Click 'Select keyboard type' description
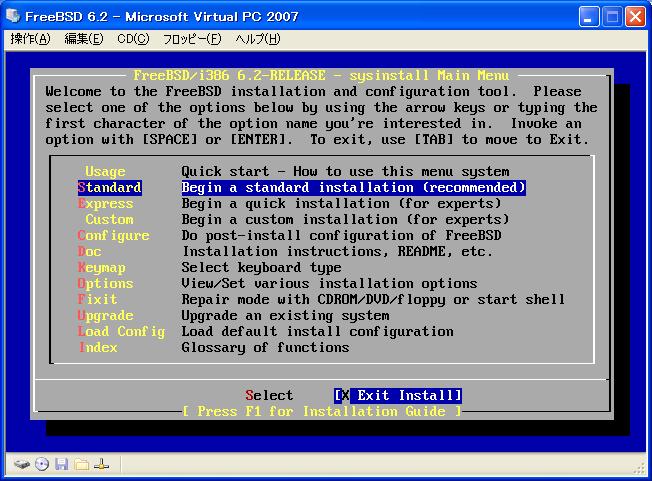Image resolution: width=652 pixels, height=481 pixels. coord(261,267)
